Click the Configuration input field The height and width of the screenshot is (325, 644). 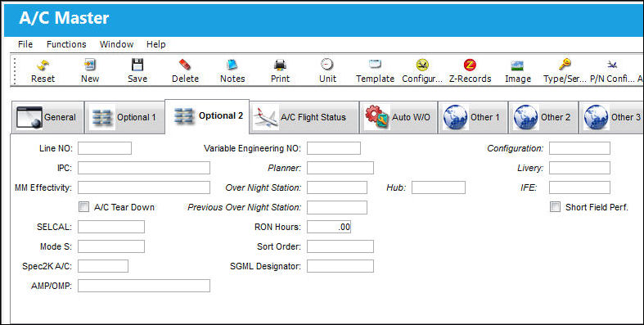pyautogui.click(x=579, y=148)
